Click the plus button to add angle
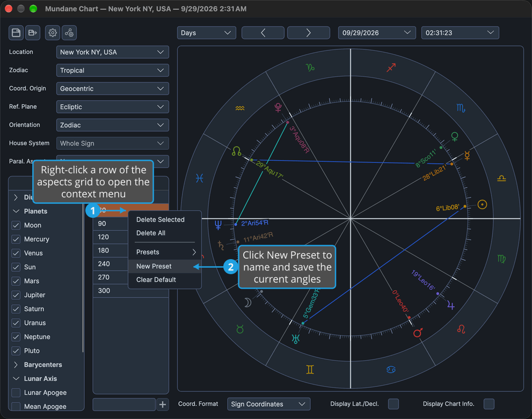This screenshot has height=419, width=532. [x=163, y=405]
